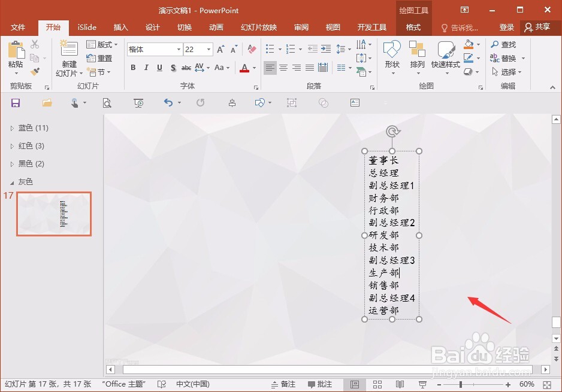Switch to Reading view
The height and width of the screenshot is (392, 562).
(400, 384)
